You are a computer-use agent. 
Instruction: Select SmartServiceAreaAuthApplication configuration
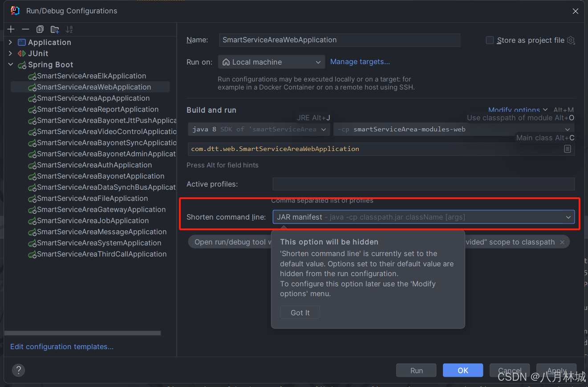click(x=90, y=165)
